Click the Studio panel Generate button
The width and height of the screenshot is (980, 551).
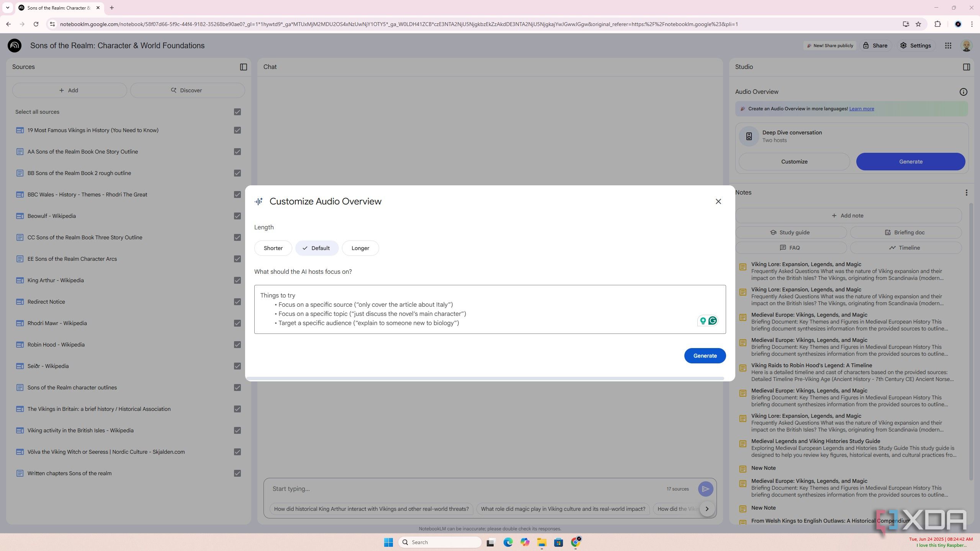tap(910, 162)
